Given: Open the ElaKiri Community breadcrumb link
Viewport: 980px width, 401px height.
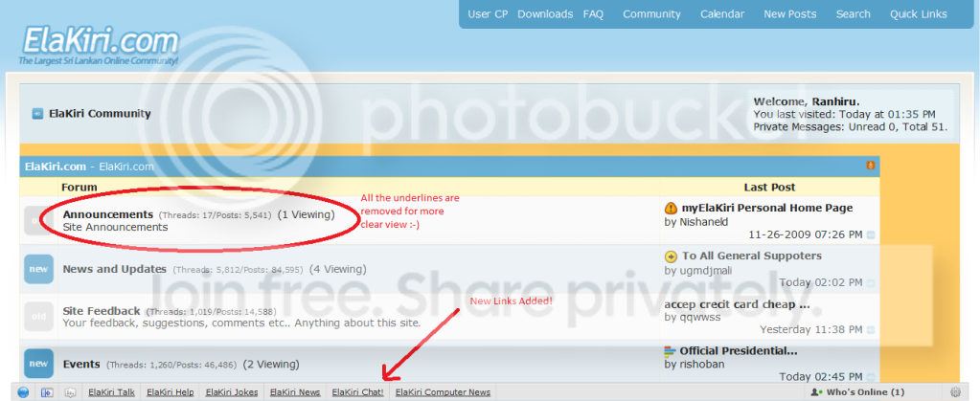Looking at the screenshot, I should (100, 114).
